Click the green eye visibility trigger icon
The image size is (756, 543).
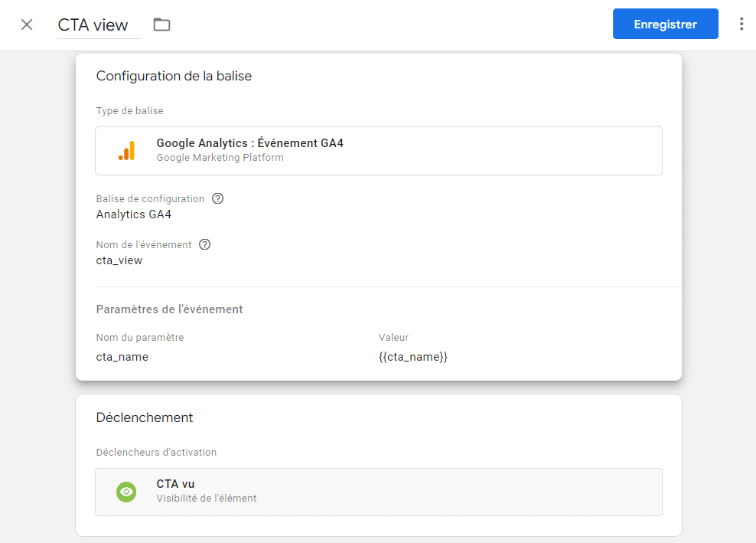126,492
